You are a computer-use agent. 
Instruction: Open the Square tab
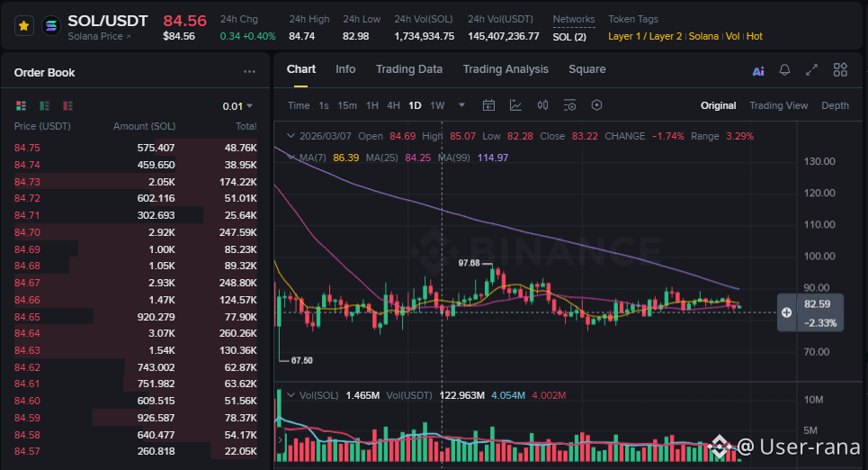(x=586, y=69)
